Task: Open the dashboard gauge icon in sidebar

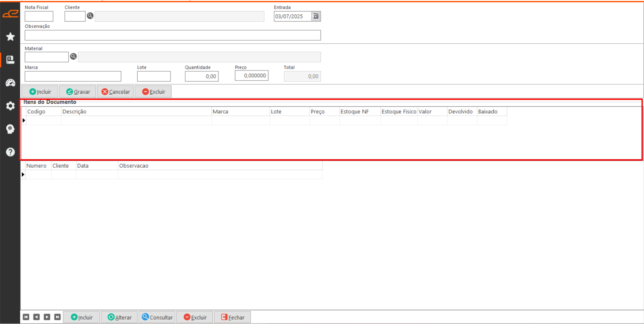Action: tap(10, 83)
